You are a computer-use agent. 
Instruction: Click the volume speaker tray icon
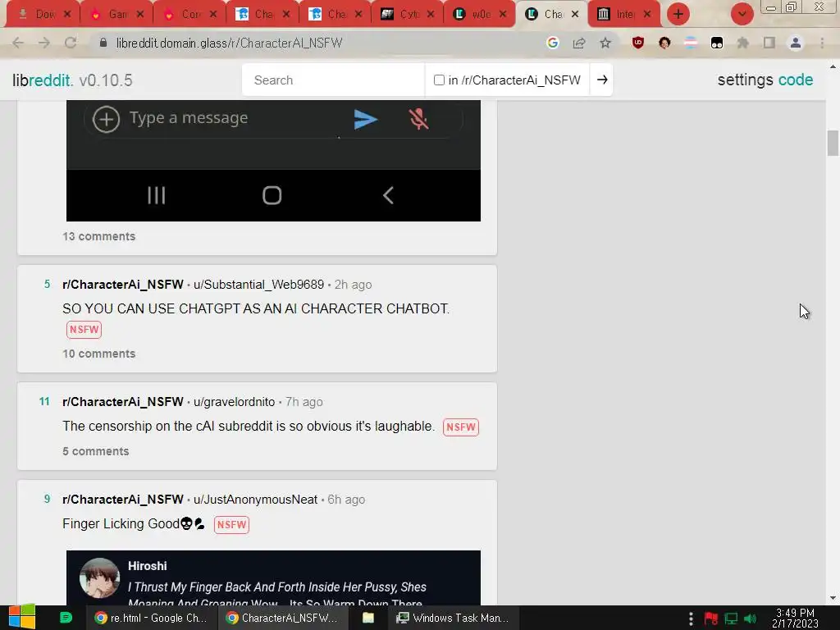click(750, 619)
